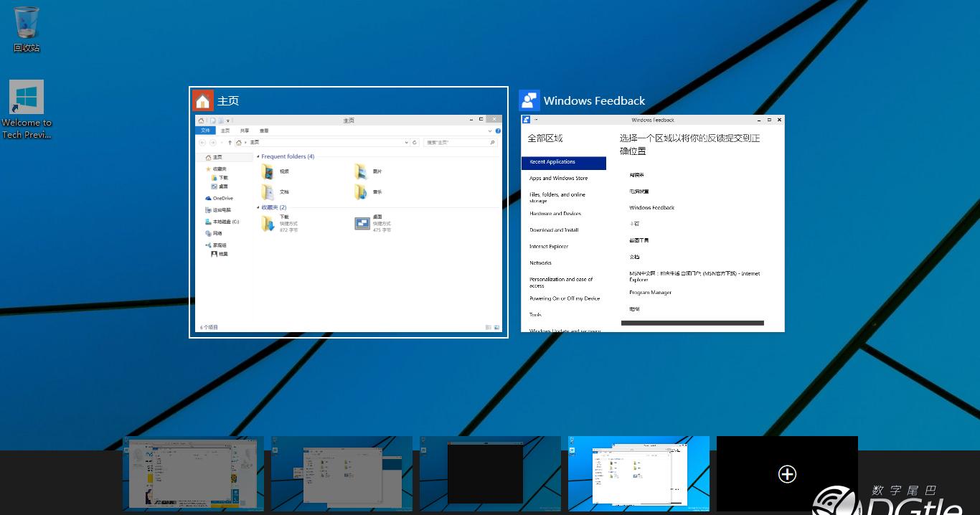The width and height of the screenshot is (980, 515).
Task: Refresh the Explorer address bar
Action: [415, 143]
